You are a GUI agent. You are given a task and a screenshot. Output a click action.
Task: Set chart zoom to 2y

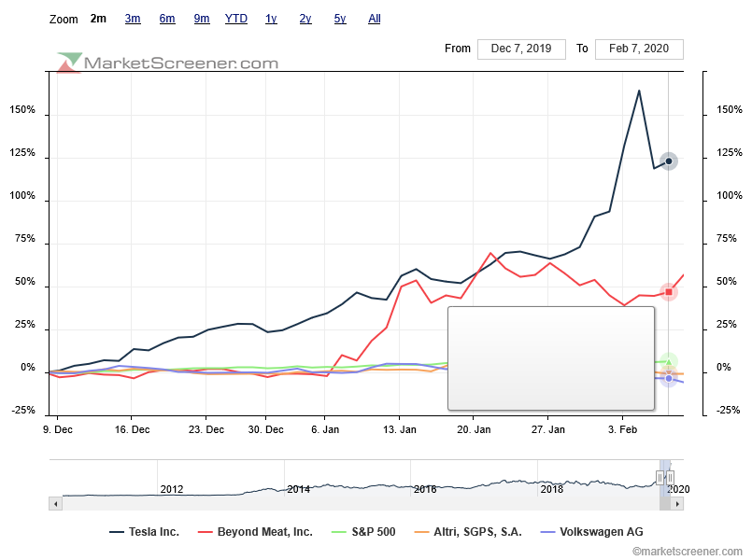[x=305, y=19]
